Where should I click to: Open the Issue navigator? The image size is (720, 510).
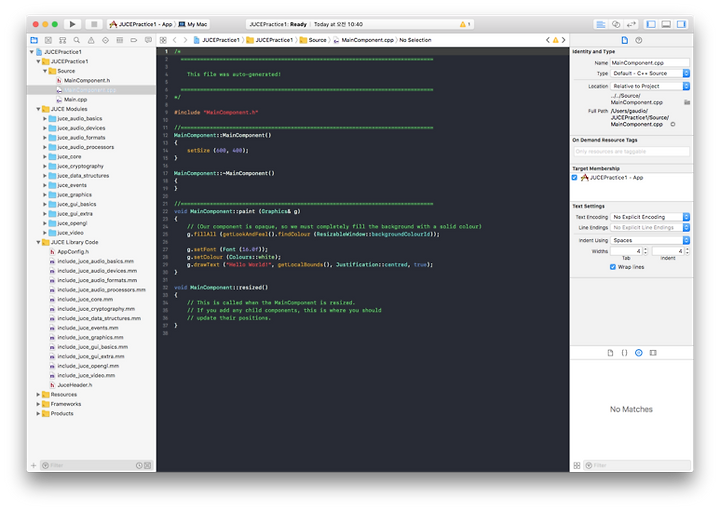tap(91, 40)
